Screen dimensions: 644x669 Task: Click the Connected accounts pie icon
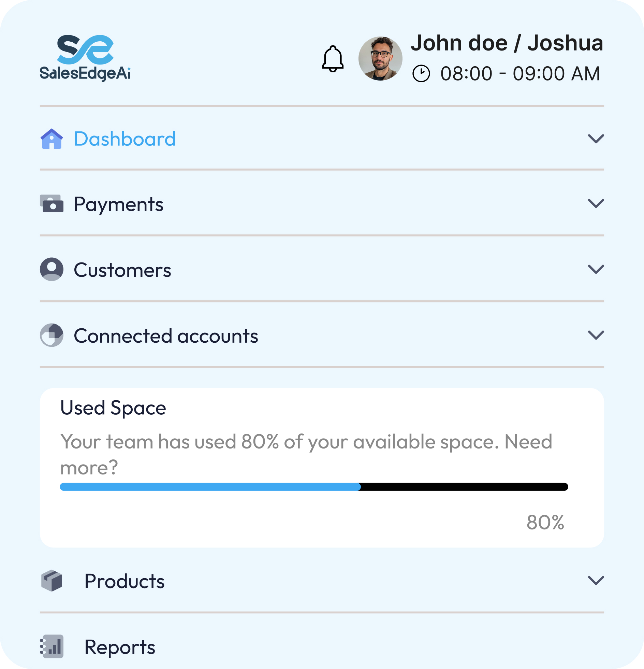[x=52, y=335]
